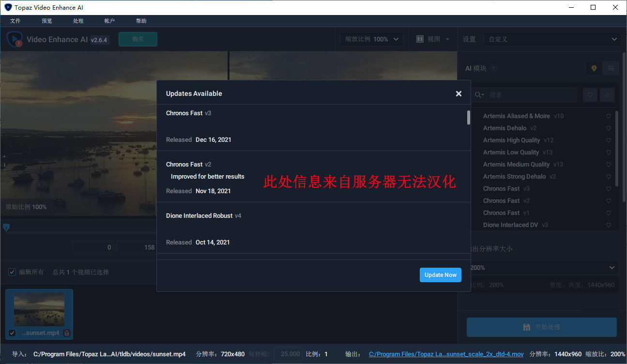Favorite the Artemis Aliased & Moire model
This screenshot has height=364, width=627.
pos(609,116)
